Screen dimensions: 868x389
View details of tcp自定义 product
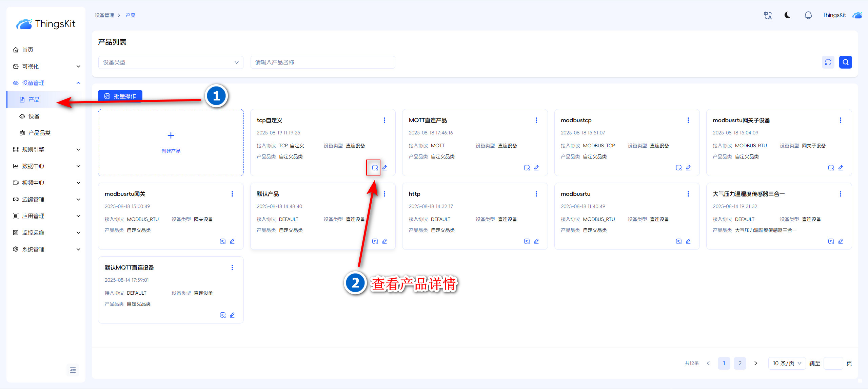[x=375, y=168]
